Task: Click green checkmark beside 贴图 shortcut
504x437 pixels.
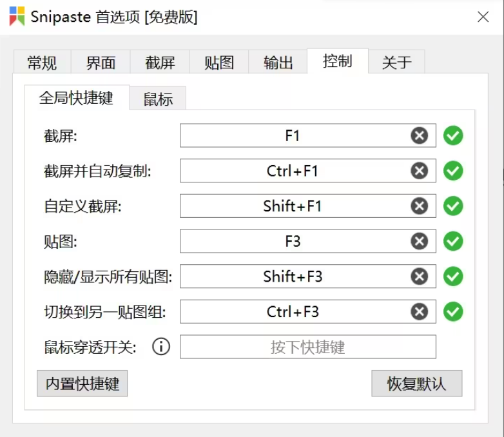Action: coord(454,241)
